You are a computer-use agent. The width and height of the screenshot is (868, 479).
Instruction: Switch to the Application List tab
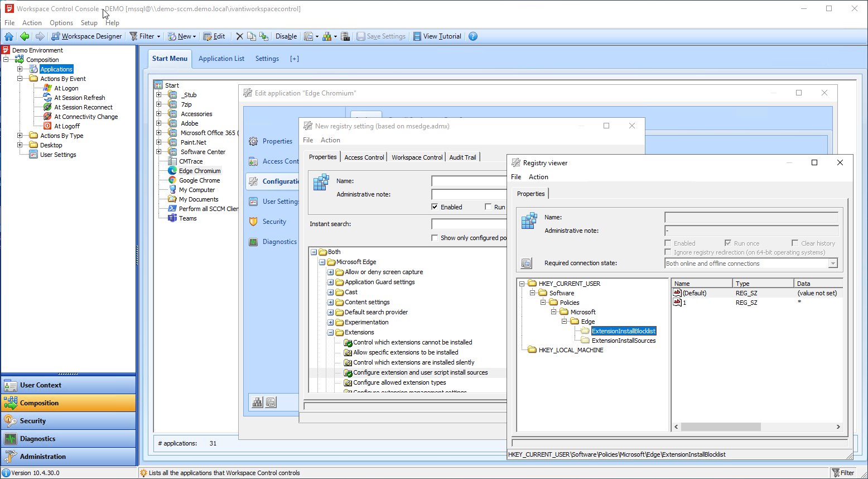tap(221, 59)
